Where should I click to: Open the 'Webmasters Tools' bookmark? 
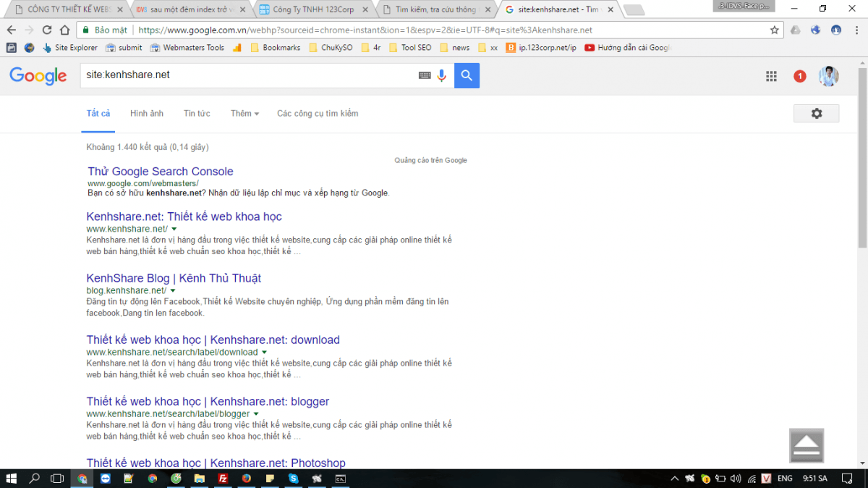point(187,48)
